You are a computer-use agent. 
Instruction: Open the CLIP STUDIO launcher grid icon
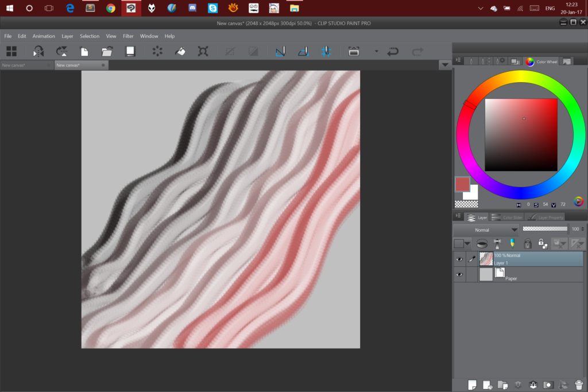(x=11, y=51)
